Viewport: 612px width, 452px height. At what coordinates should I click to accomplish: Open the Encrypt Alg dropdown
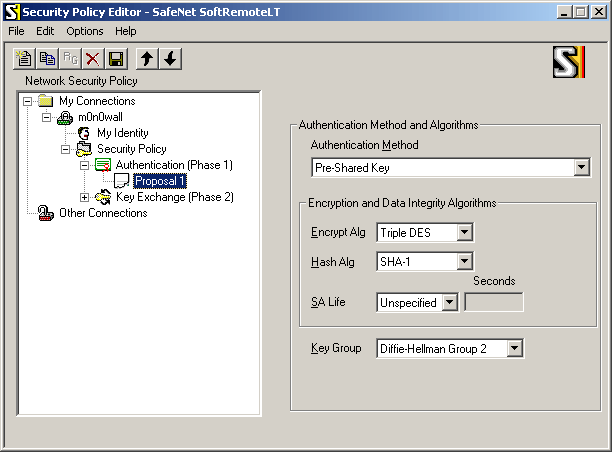tap(464, 233)
